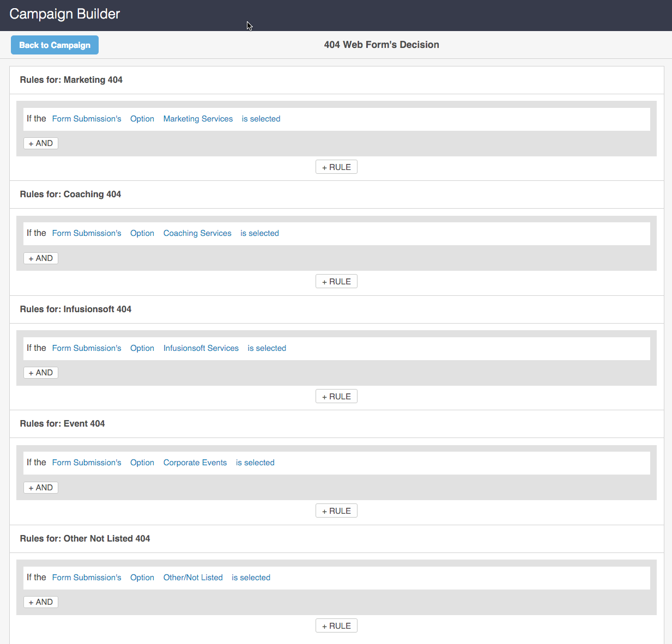Add a new RULE under Other Not Listed 404
The image size is (672, 644).
[336, 626]
